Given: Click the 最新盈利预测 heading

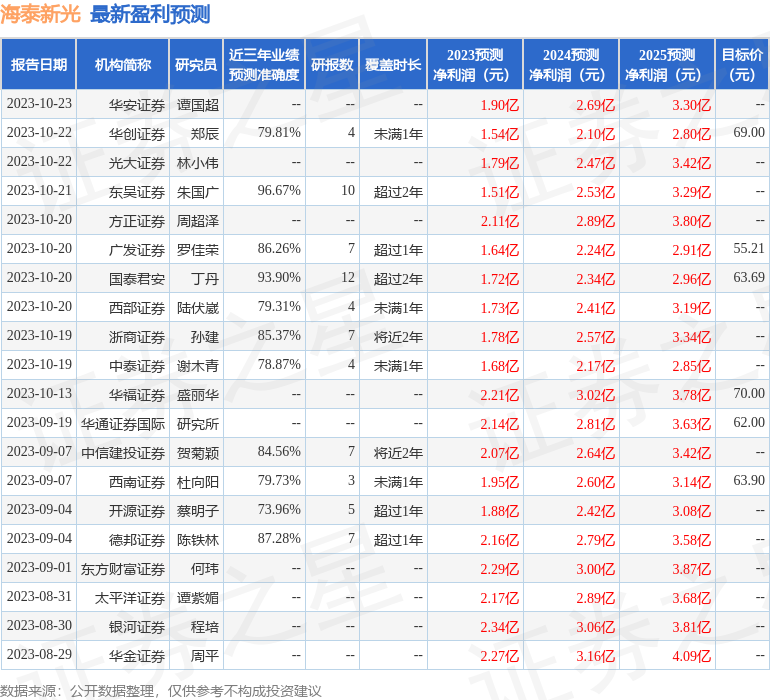Looking at the screenshot, I should pos(150,14).
